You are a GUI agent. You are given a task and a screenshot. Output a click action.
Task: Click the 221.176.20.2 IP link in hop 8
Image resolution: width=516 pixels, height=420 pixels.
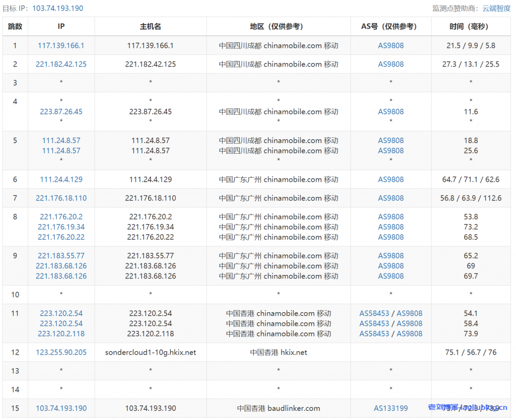(x=61, y=217)
